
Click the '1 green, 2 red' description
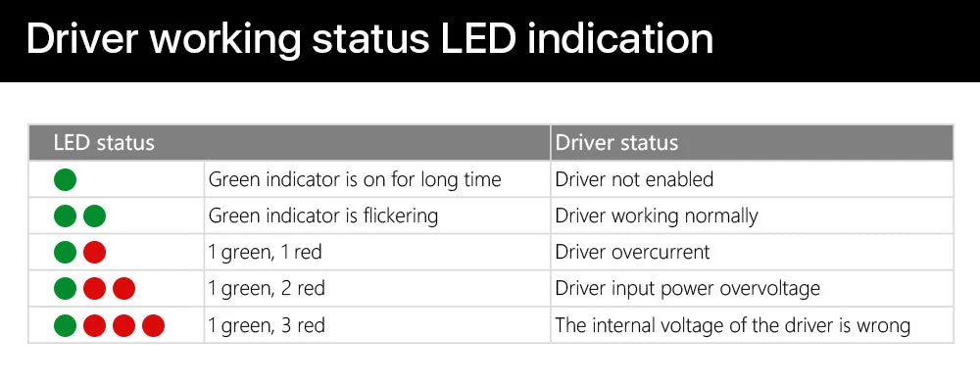[267, 289]
